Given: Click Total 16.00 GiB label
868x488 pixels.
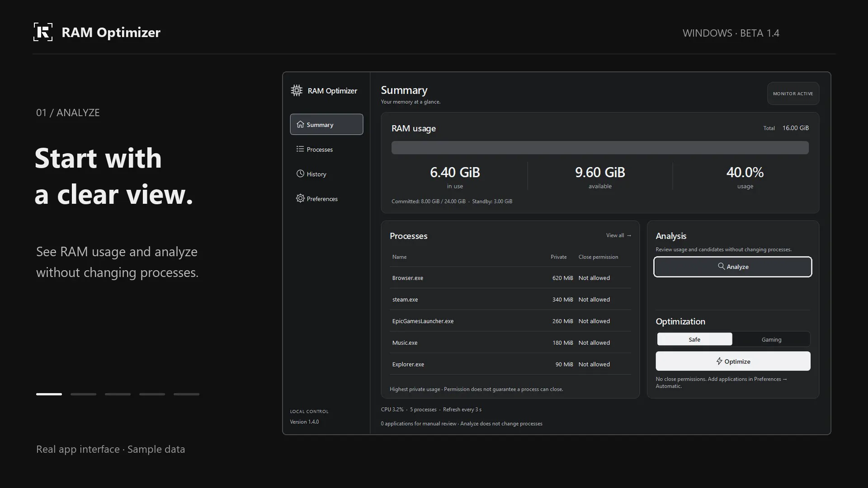Looking at the screenshot, I should coord(786,128).
